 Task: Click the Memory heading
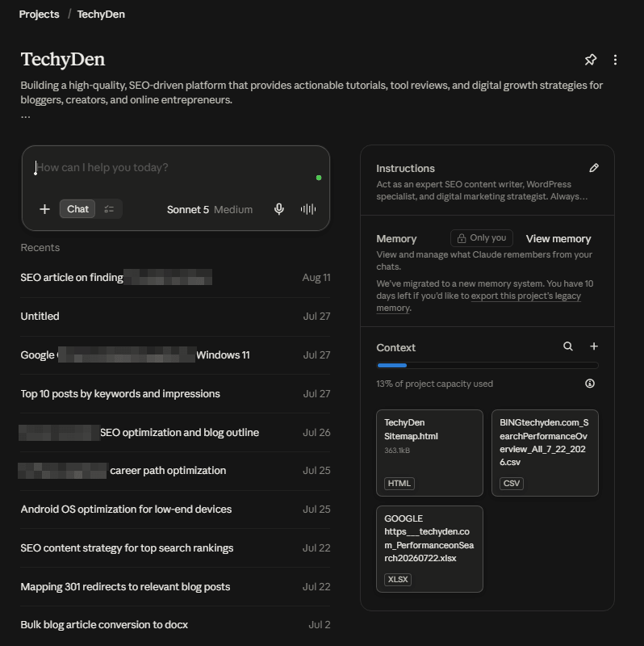(x=396, y=239)
